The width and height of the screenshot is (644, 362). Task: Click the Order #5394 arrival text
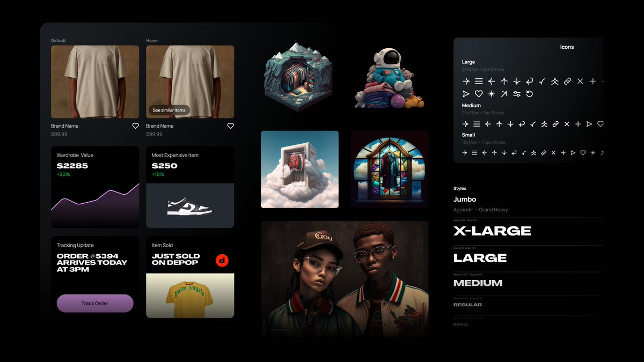92,263
